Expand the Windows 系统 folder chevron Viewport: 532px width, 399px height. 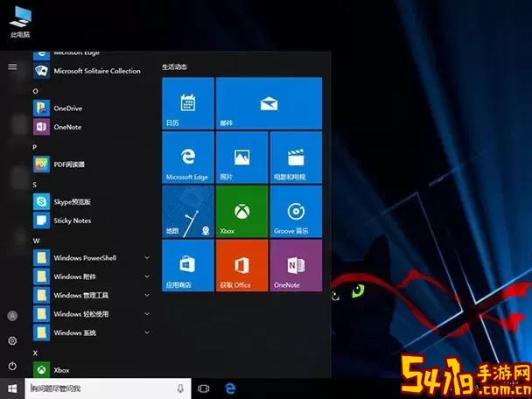(147, 332)
